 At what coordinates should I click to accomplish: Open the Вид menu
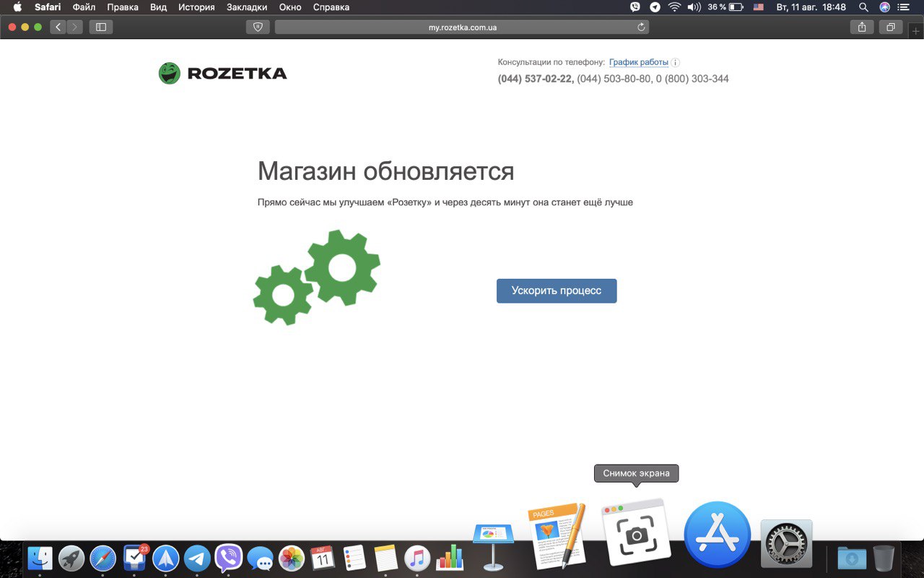(x=158, y=7)
